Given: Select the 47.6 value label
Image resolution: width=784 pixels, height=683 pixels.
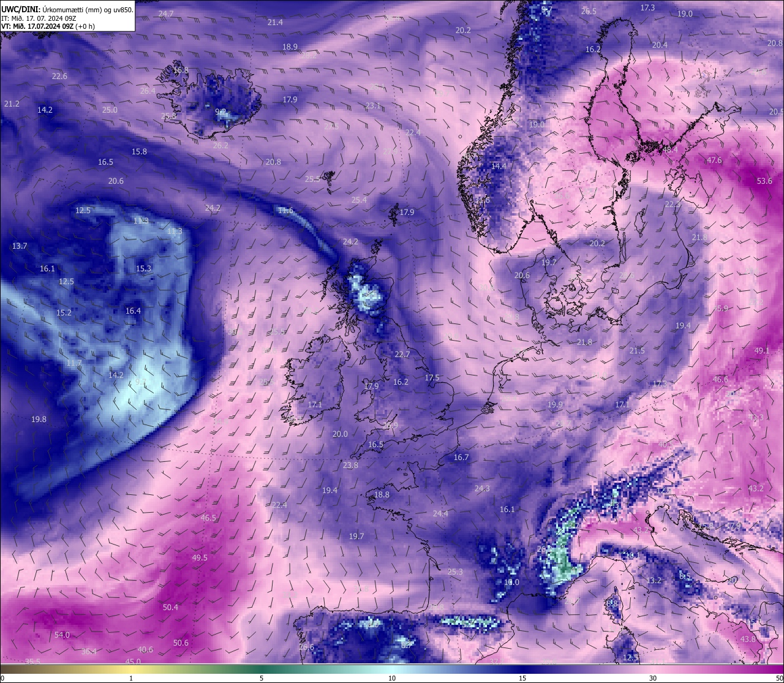Looking at the screenshot, I should click(x=714, y=160).
